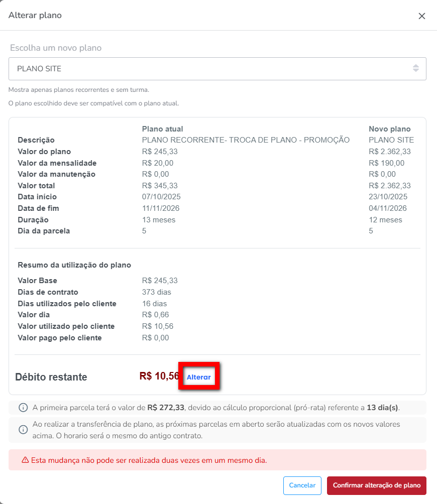The height and width of the screenshot is (504, 437).
Task: Click the red same-day change warning message
Action: [x=149, y=460]
